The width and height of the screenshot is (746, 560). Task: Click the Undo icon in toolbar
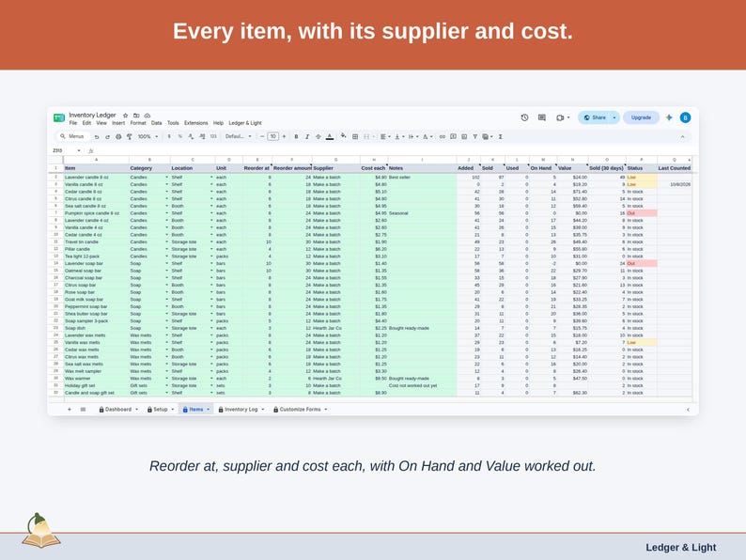(x=97, y=136)
